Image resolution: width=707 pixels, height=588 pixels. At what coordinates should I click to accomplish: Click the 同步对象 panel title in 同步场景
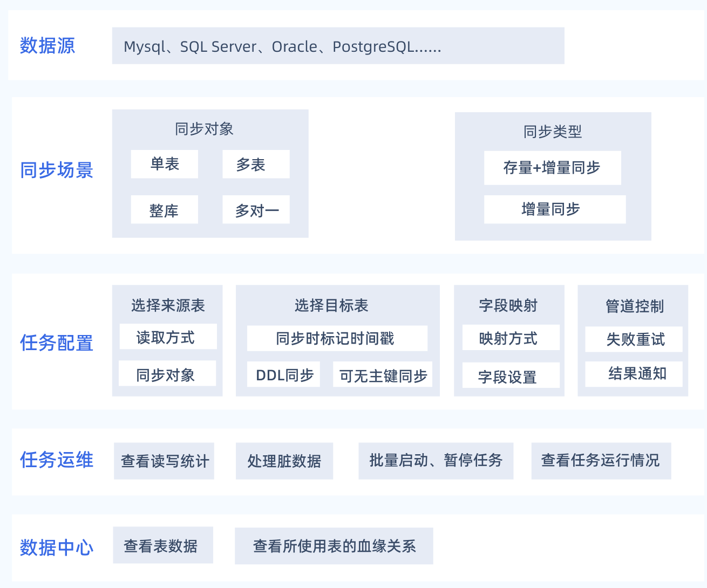point(204,129)
